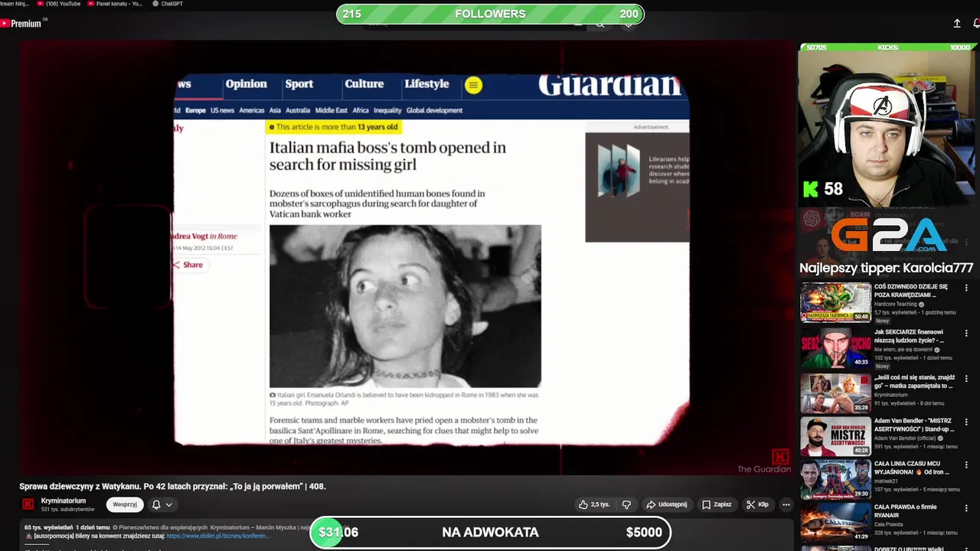Click 'Adam Van Bendler (official)' channel name
980x551 pixels.
[906, 439]
